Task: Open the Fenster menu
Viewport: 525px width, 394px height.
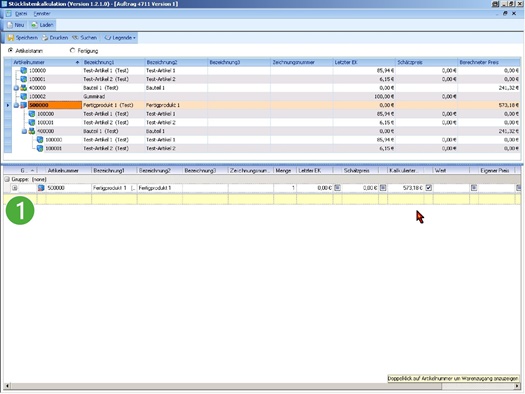Action: point(42,14)
